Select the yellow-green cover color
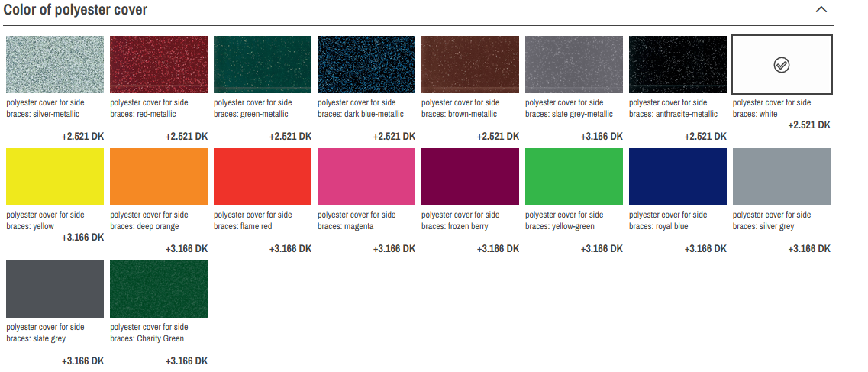 click(x=574, y=176)
